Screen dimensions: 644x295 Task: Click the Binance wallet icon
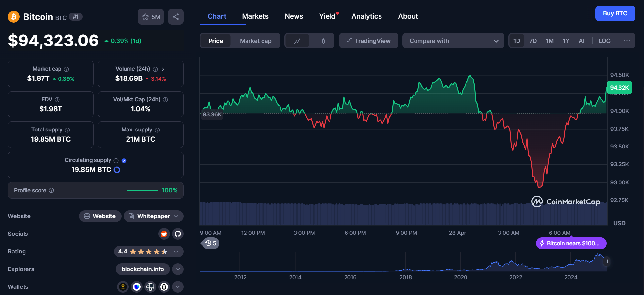pos(123,286)
